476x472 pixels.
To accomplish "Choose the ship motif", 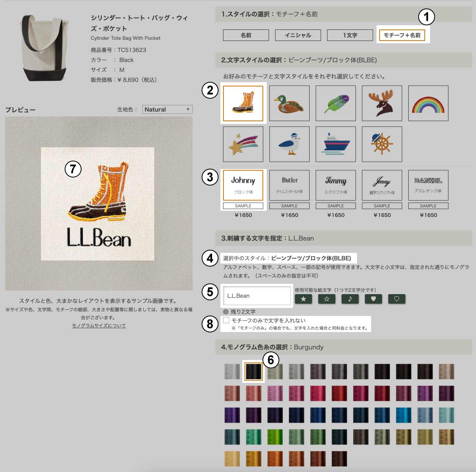I will click(336, 144).
